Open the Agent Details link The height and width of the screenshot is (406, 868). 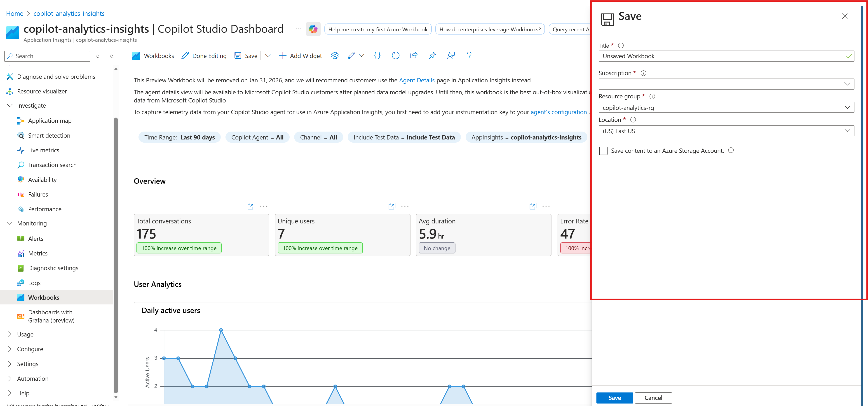coord(417,80)
